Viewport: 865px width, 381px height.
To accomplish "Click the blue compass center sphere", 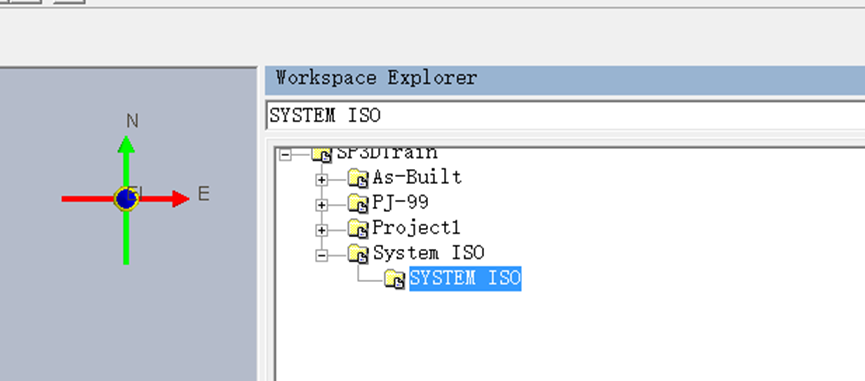I will coord(126,198).
